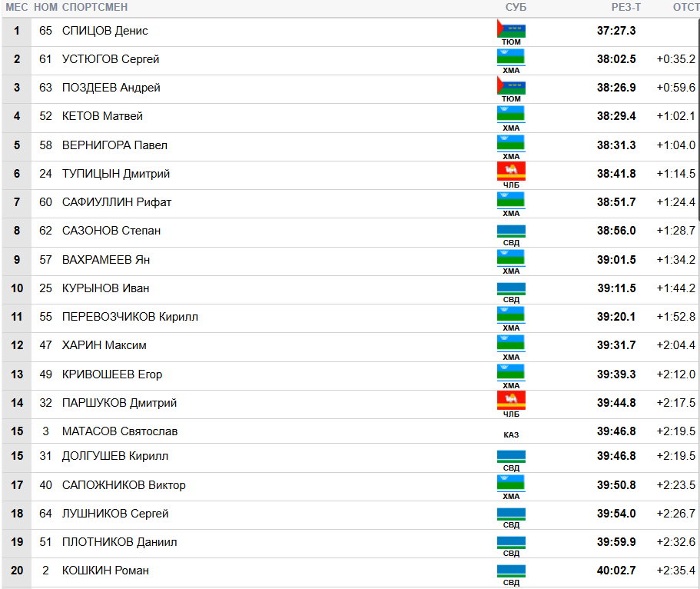Click the СВД flag in Долгушев Кирилл row
Viewport: 700px width, 589px height.
[511, 456]
